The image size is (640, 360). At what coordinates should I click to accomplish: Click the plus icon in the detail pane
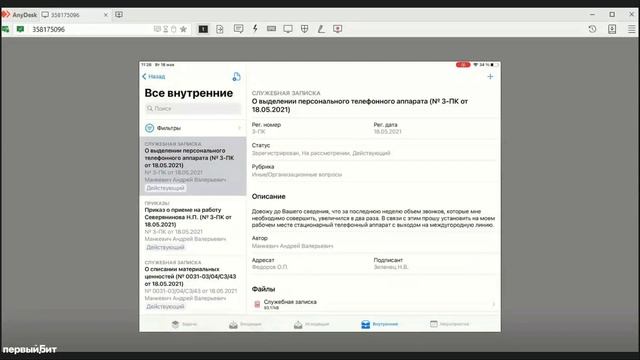[x=490, y=76]
